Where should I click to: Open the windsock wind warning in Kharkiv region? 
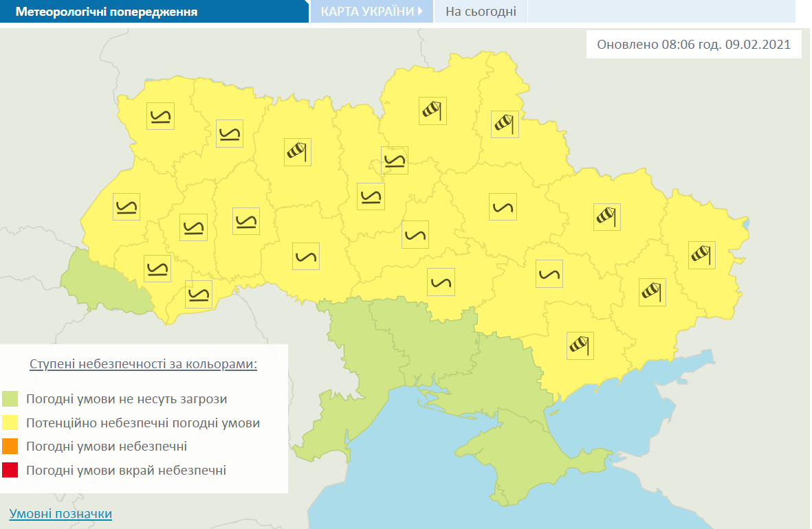pyautogui.click(x=607, y=217)
